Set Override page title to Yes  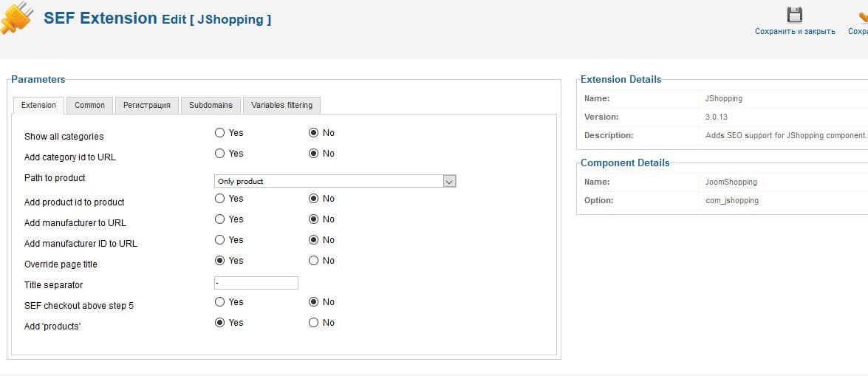click(x=219, y=260)
